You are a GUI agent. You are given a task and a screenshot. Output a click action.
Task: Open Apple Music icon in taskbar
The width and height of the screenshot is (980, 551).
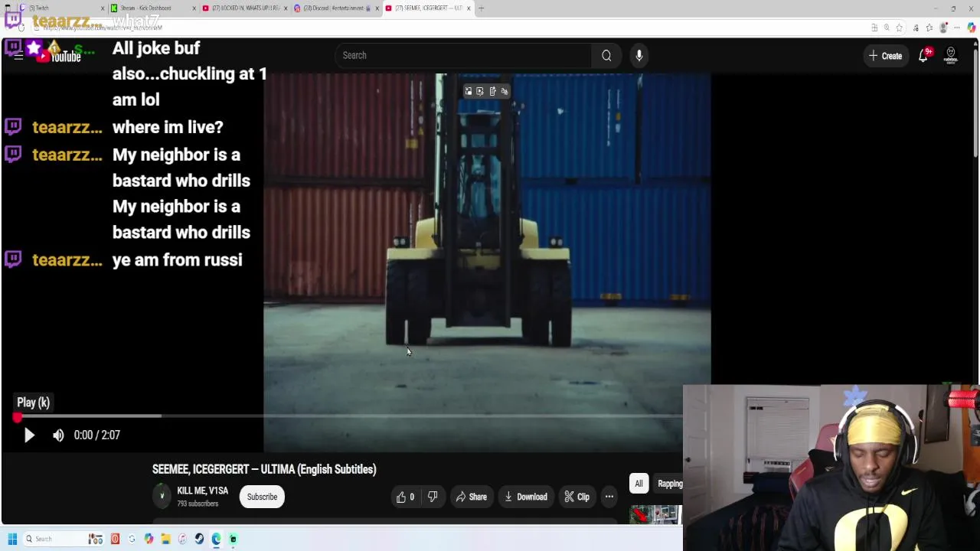[182, 539]
